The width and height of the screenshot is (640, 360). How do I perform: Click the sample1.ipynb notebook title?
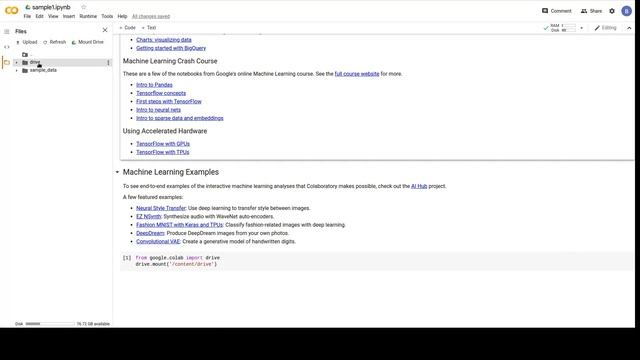pos(51,7)
